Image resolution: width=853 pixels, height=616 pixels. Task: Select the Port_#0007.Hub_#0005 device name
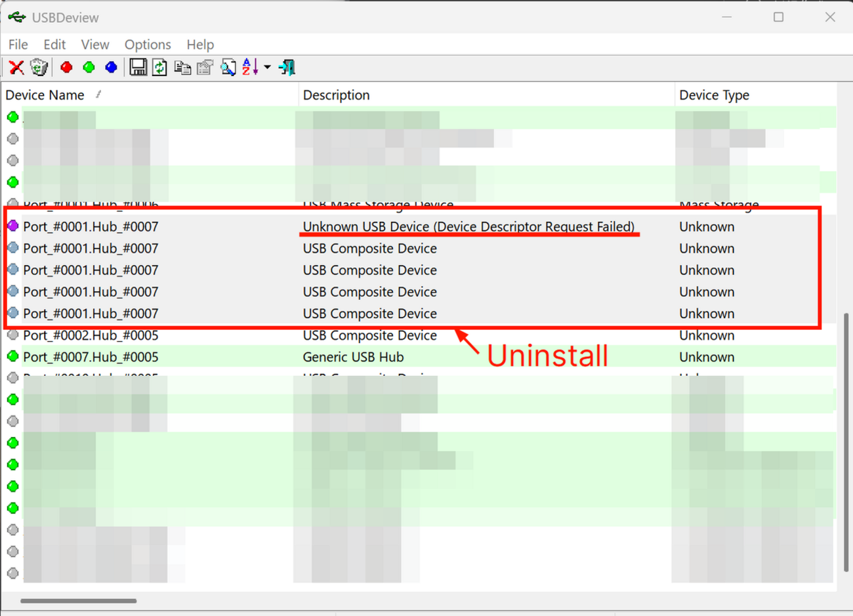(x=91, y=357)
